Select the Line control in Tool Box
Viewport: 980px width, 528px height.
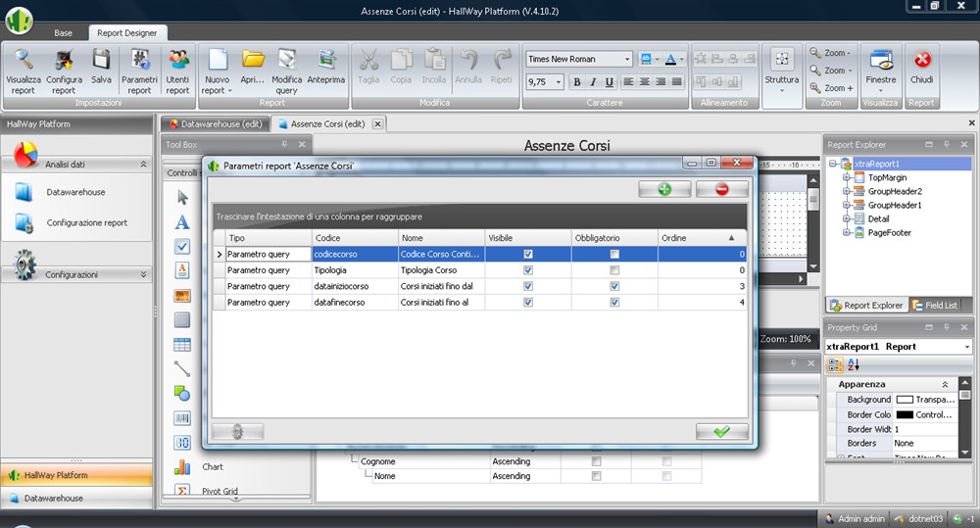click(182, 368)
